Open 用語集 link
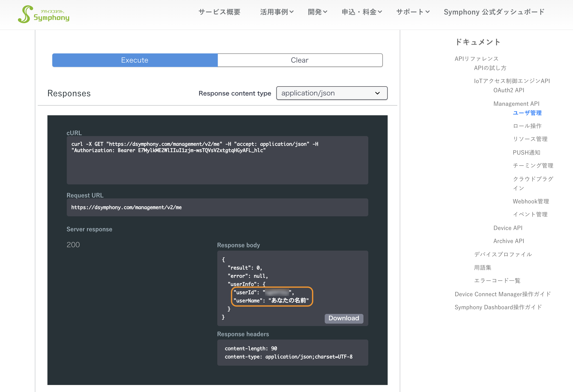 [483, 268]
